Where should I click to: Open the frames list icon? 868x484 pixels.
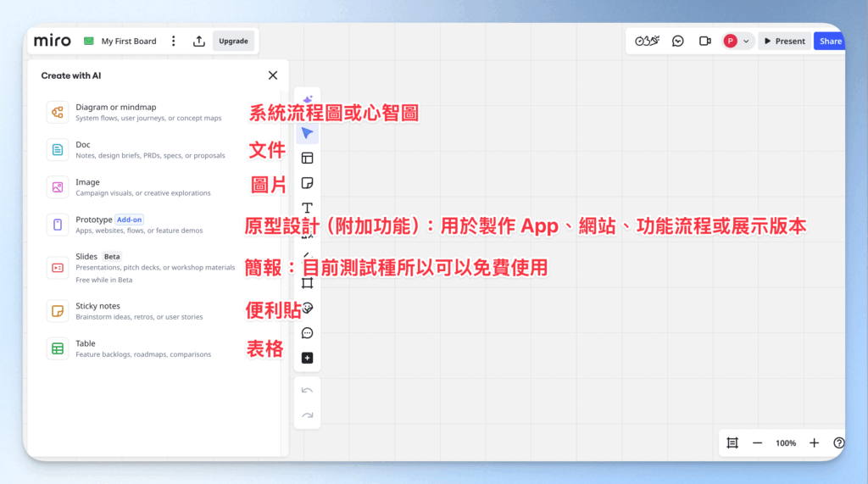[x=732, y=443]
